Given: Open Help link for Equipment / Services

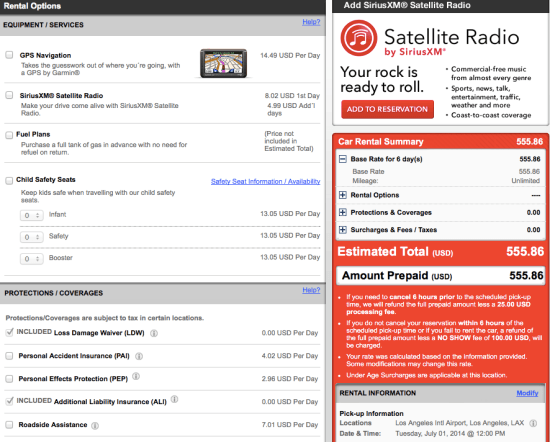Looking at the screenshot, I should tap(311, 22).
